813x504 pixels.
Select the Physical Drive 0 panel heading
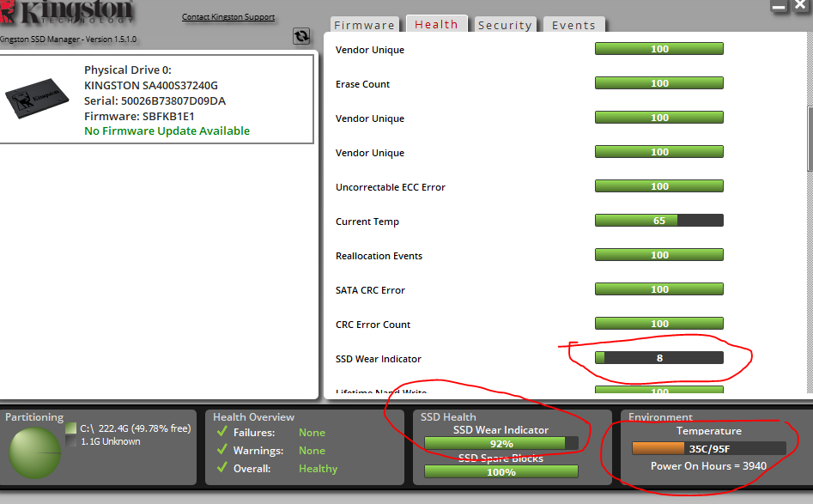(128, 70)
